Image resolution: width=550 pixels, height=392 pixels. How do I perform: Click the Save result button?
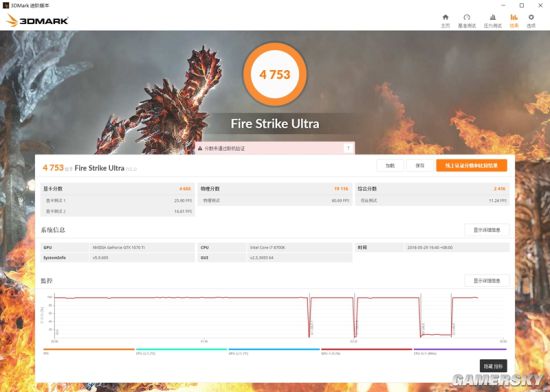pos(420,165)
